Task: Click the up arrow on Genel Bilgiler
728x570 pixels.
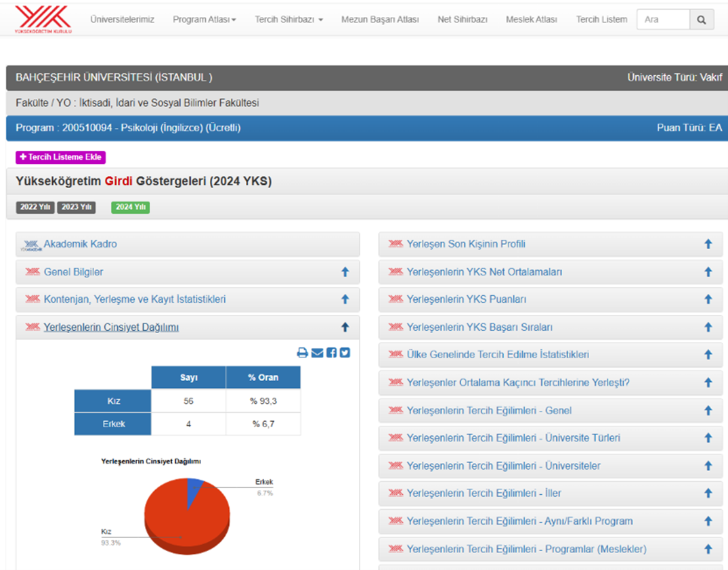Action: [x=345, y=272]
